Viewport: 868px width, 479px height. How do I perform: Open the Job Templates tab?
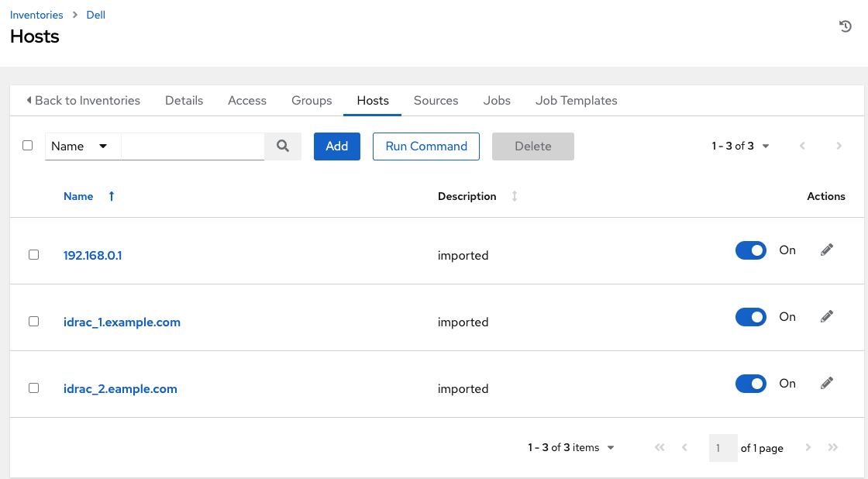tap(576, 101)
